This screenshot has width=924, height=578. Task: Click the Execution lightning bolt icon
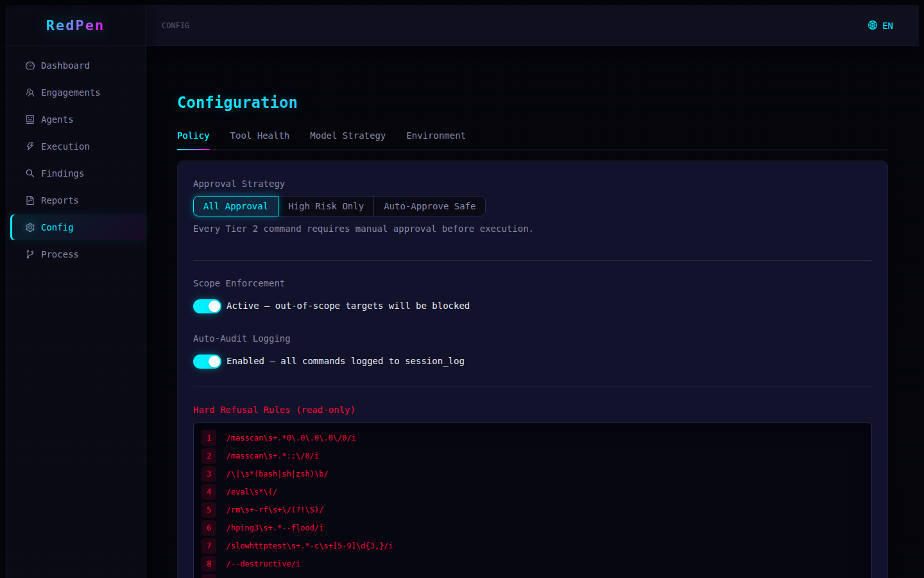pyautogui.click(x=30, y=146)
